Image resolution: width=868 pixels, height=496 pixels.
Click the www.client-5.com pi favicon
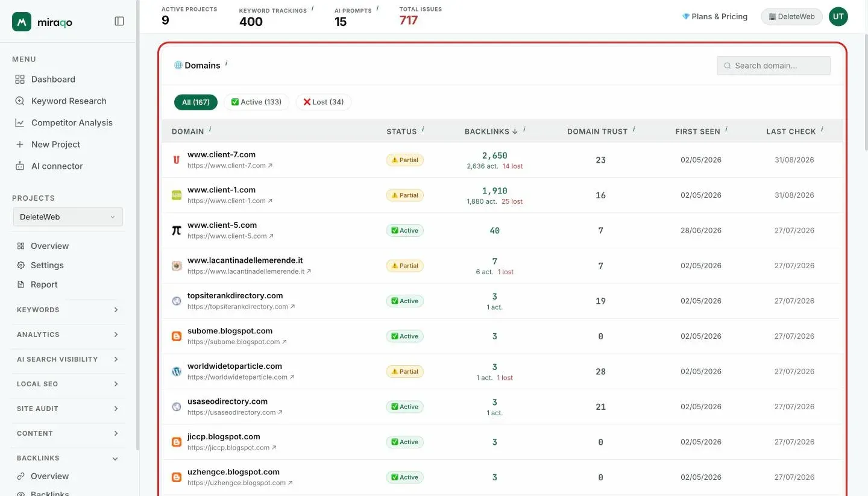click(x=177, y=230)
